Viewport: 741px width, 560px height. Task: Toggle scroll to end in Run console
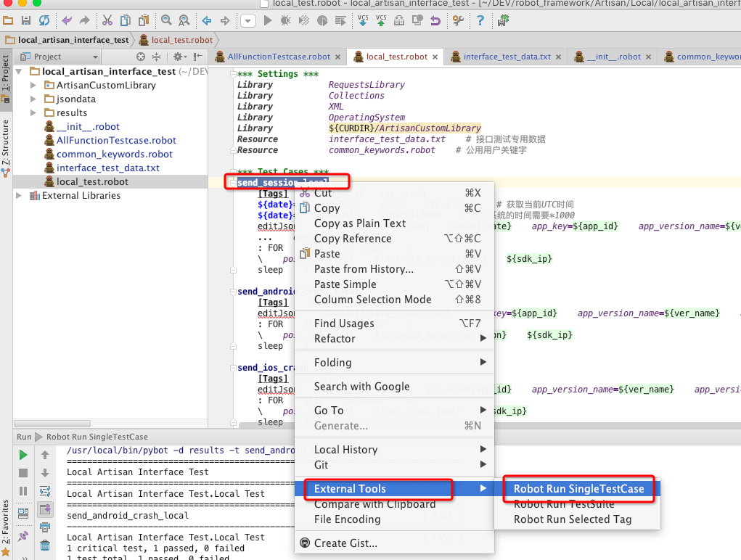click(45, 509)
